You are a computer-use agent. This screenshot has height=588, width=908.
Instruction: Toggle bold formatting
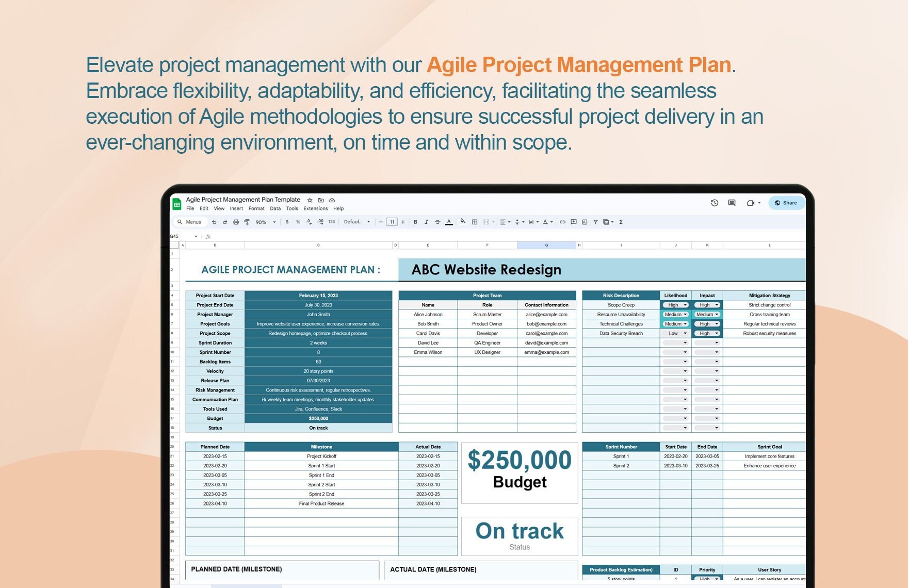tap(415, 221)
